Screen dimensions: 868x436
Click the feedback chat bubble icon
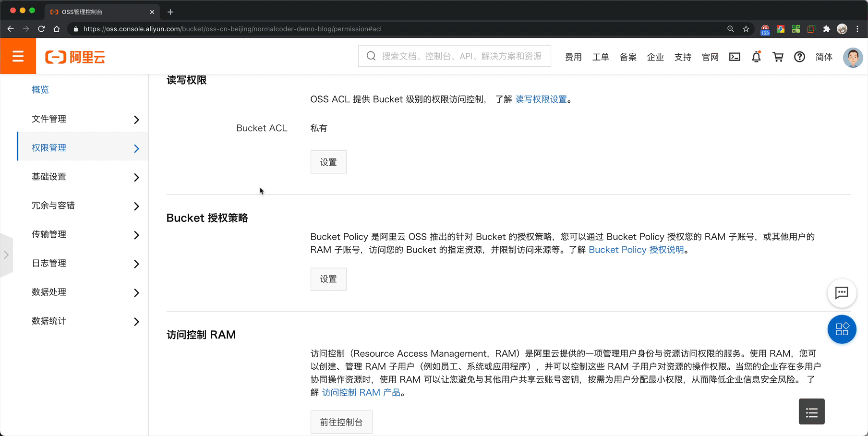842,293
